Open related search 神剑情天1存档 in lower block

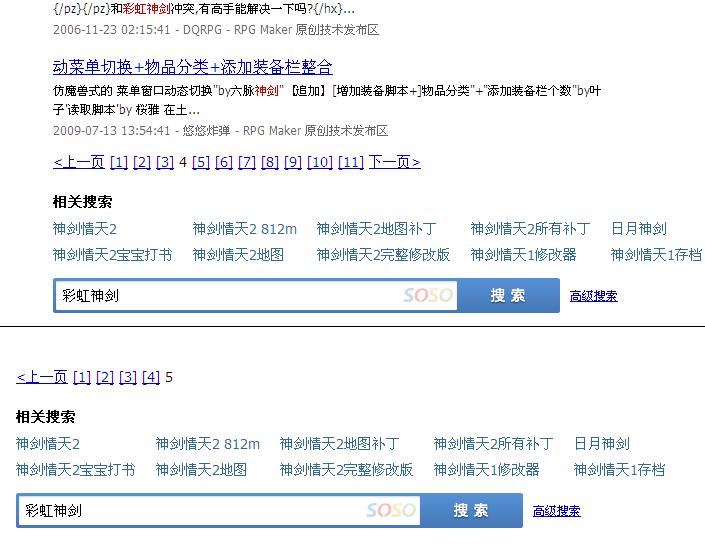619,470
